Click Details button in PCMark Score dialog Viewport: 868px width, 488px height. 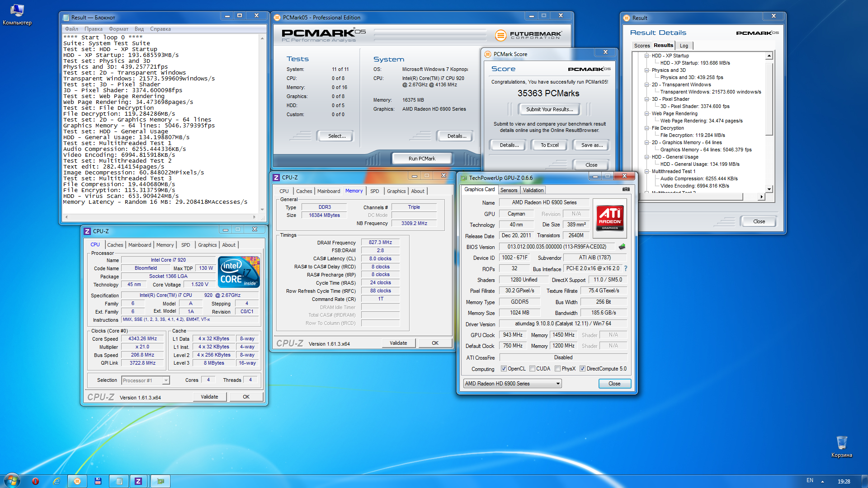pos(509,145)
